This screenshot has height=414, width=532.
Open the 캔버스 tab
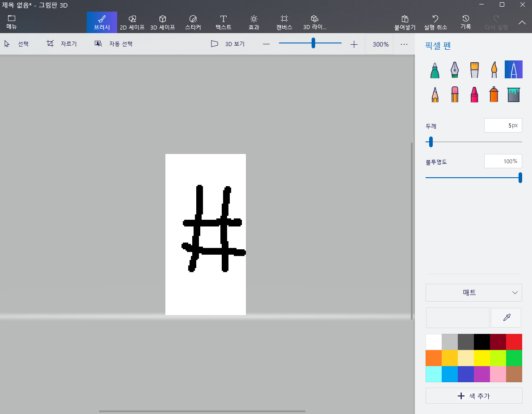(x=284, y=22)
